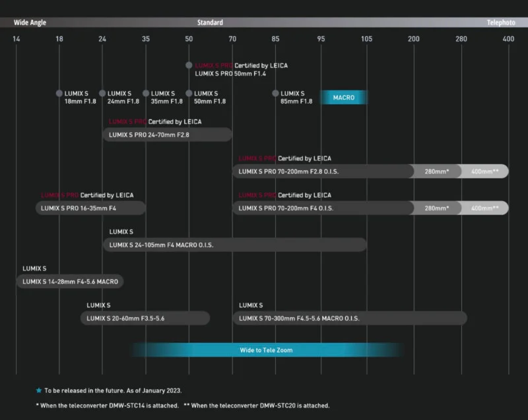This screenshot has width=528, height=420.
Task: Click the dot beside LUMIX S 18mm F1.8
Action: point(59,94)
